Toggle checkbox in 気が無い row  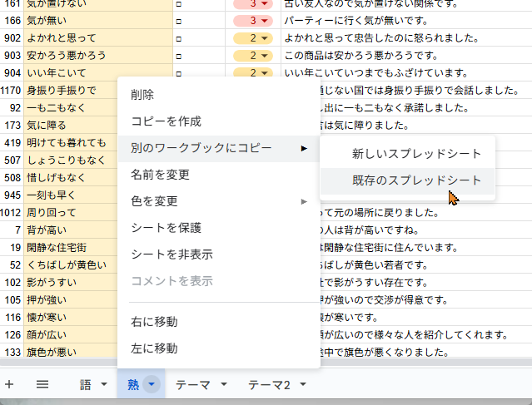point(179,22)
